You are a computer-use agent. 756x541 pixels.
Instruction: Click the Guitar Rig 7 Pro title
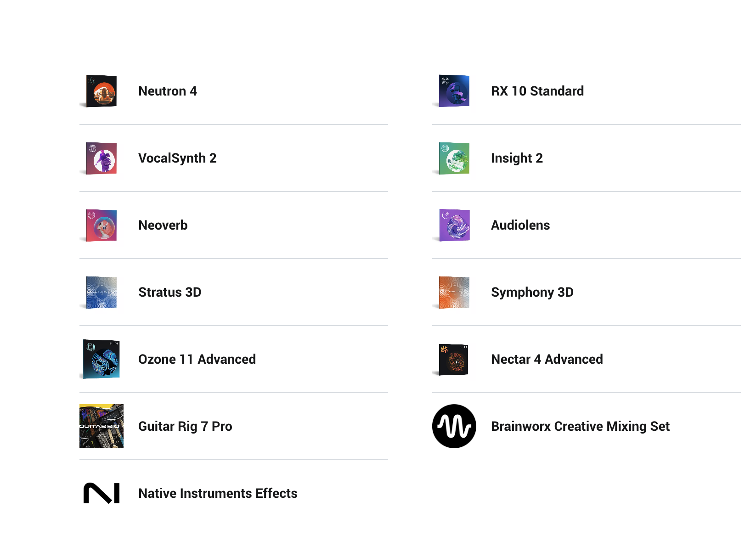[x=185, y=426]
